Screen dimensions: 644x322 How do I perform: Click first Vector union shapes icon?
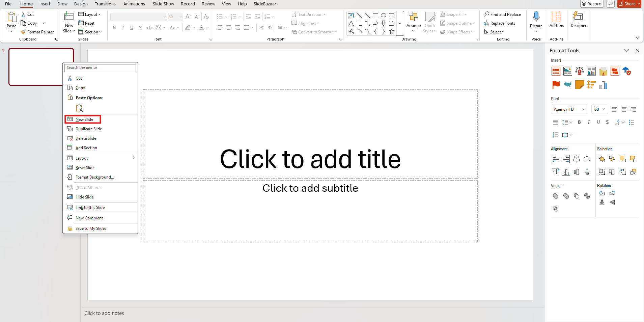[x=556, y=196]
